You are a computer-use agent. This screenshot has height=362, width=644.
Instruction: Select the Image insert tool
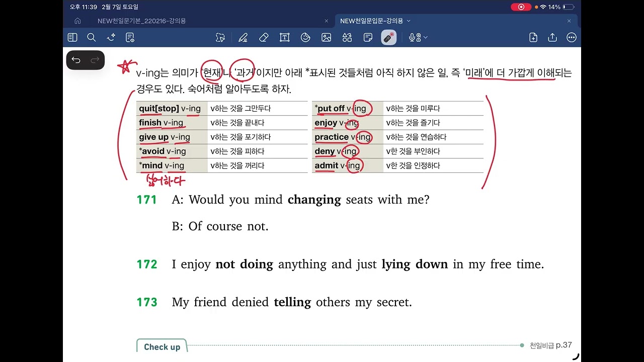[326, 37]
